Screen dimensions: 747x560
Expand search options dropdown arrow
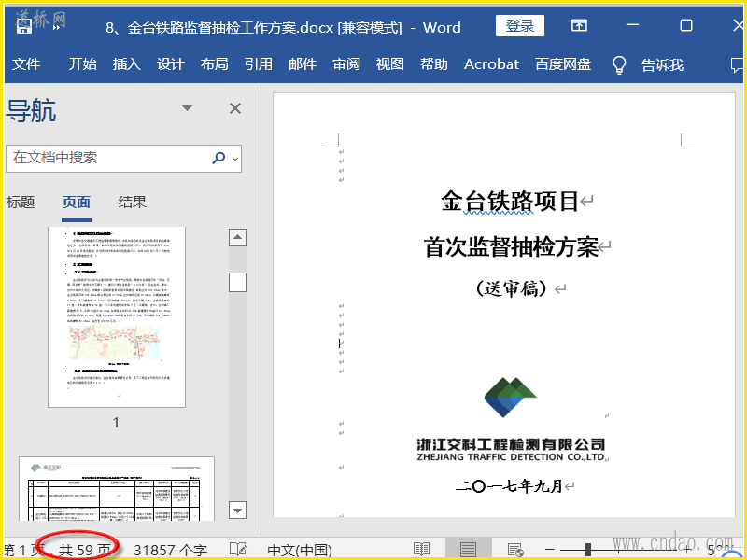235,159
